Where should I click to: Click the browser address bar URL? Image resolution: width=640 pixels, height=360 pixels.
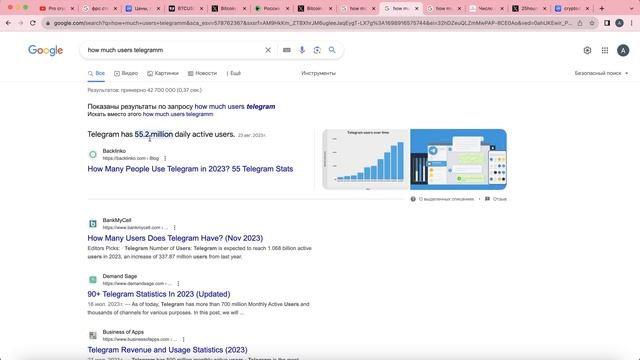pos(312,23)
